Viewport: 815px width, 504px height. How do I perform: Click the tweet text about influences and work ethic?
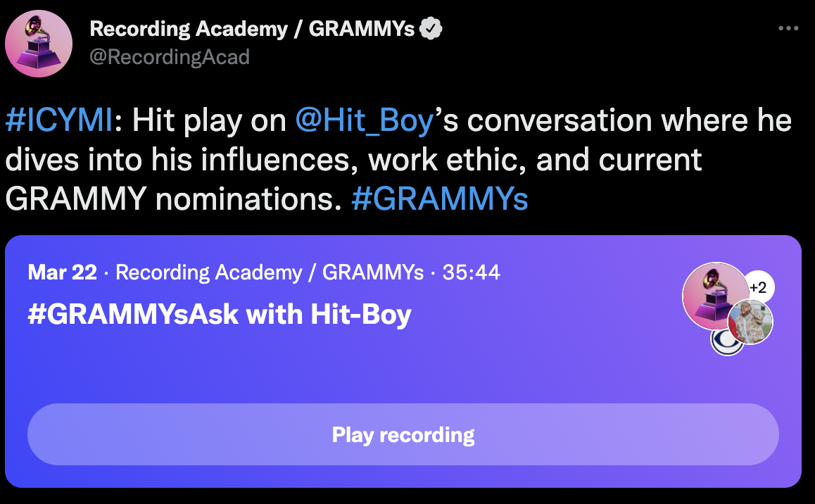tap(353, 160)
